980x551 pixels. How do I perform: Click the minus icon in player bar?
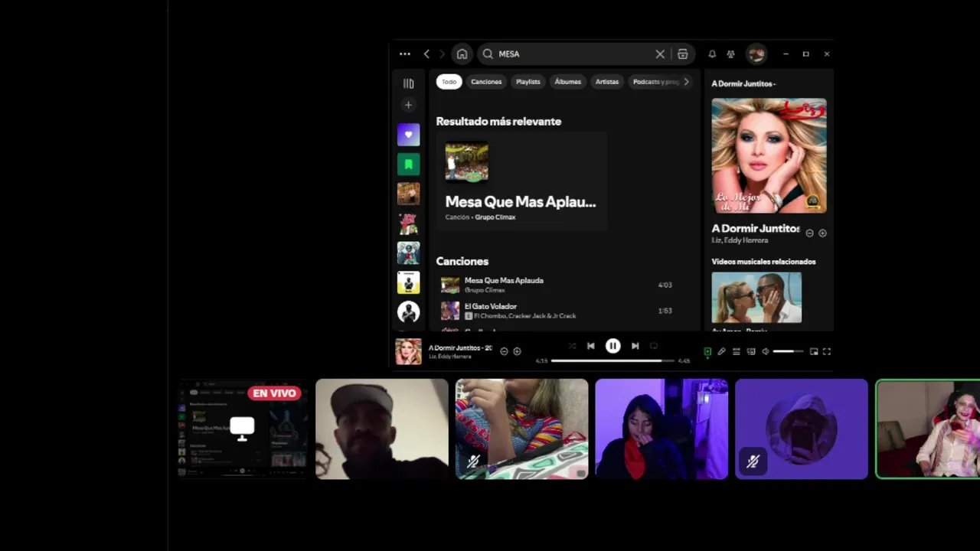(x=504, y=351)
